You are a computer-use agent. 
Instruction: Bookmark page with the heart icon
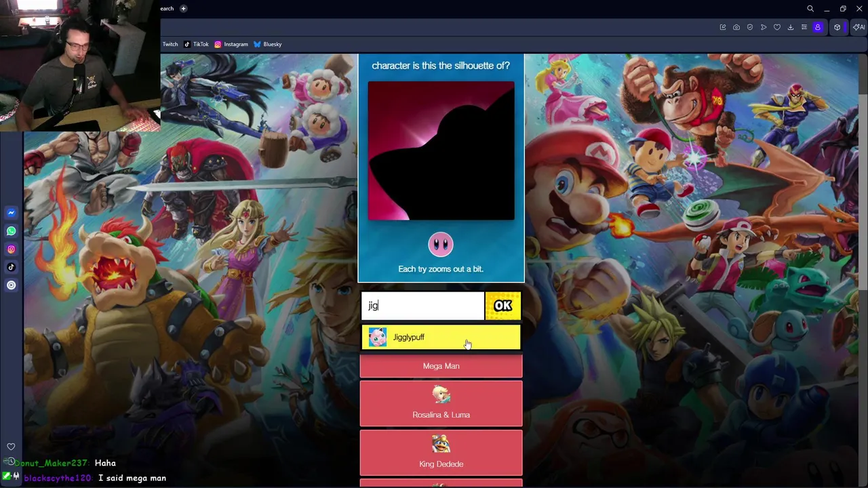pos(777,27)
